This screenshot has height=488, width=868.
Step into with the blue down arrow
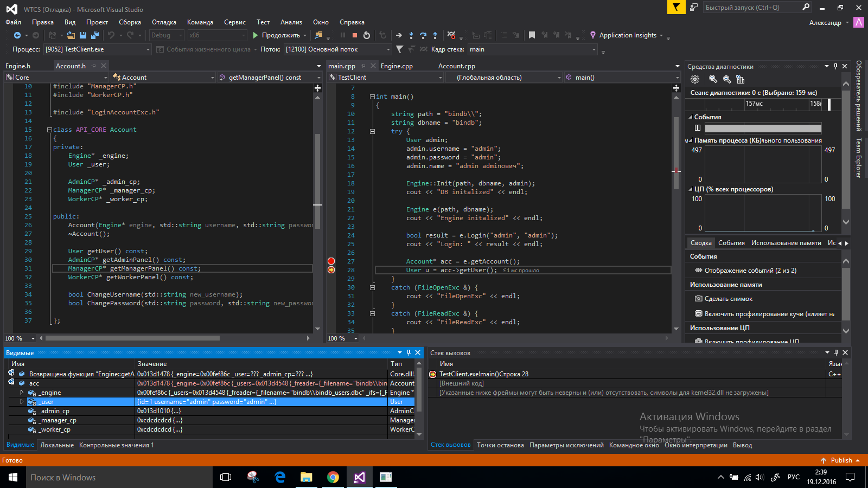(411, 35)
